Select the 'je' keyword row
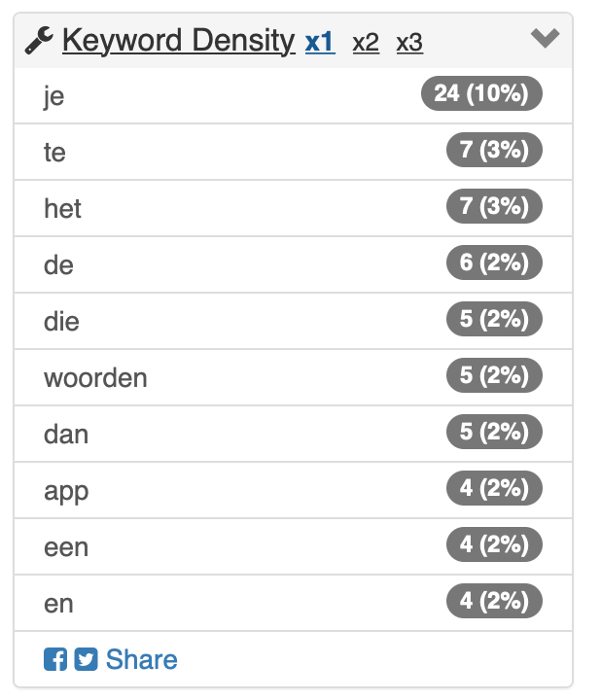 pos(293,95)
